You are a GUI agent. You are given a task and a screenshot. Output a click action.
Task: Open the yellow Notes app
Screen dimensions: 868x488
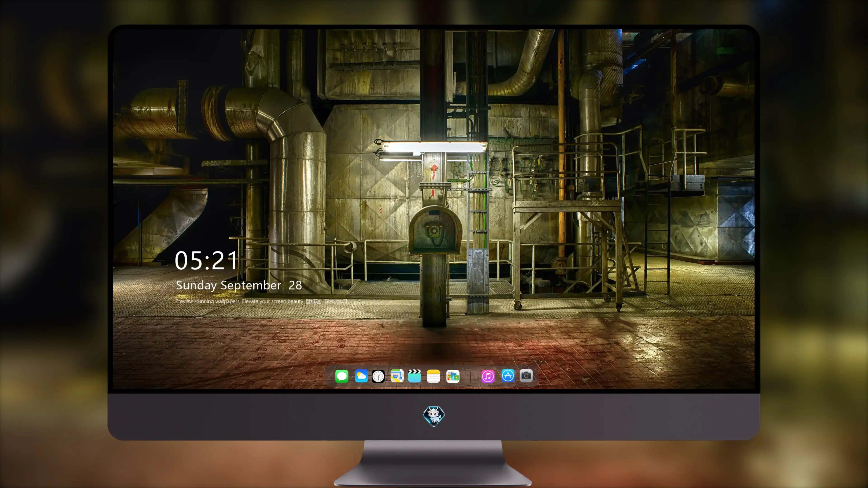(x=433, y=376)
